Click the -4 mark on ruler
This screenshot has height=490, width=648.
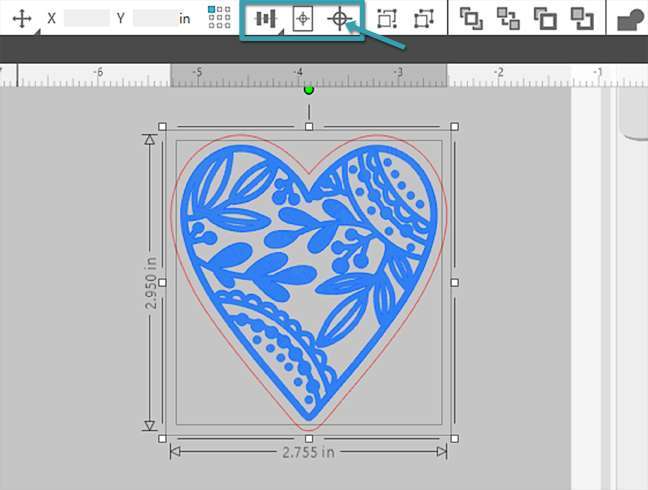coord(298,72)
